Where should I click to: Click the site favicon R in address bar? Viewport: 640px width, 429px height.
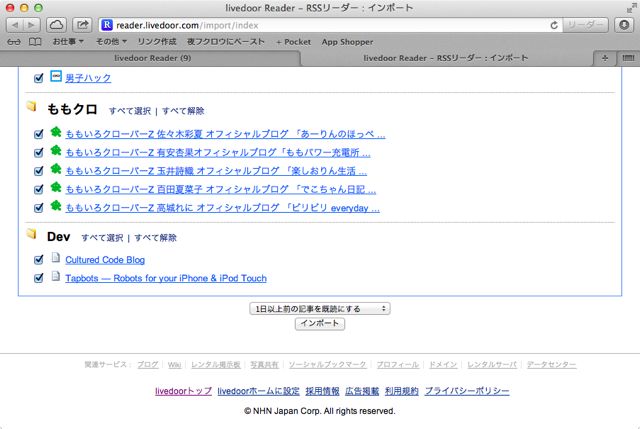pos(107,25)
